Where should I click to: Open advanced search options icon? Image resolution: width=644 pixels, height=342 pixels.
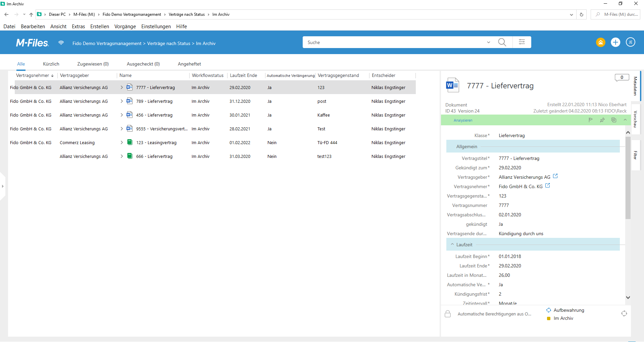pyautogui.click(x=522, y=42)
